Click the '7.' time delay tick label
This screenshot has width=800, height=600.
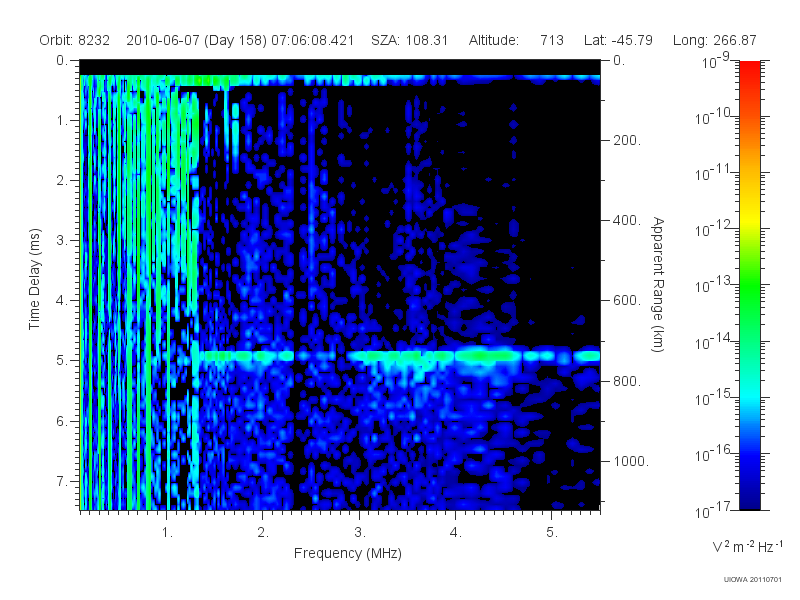[62, 481]
